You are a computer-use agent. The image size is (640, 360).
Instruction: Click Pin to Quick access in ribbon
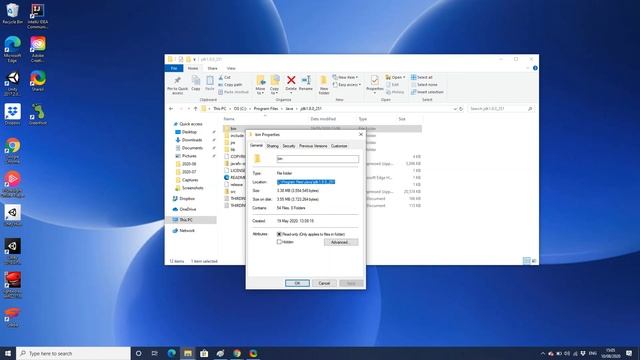[177, 84]
